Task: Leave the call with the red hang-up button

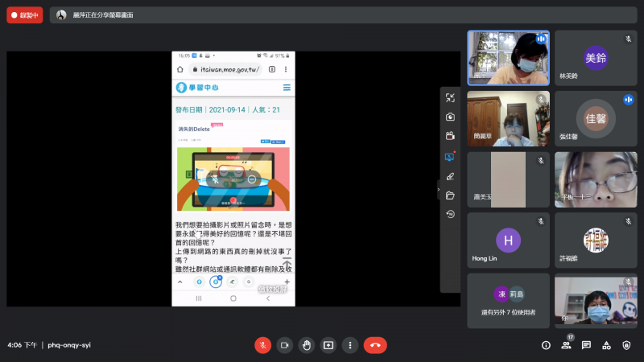Action: pyautogui.click(x=375, y=345)
